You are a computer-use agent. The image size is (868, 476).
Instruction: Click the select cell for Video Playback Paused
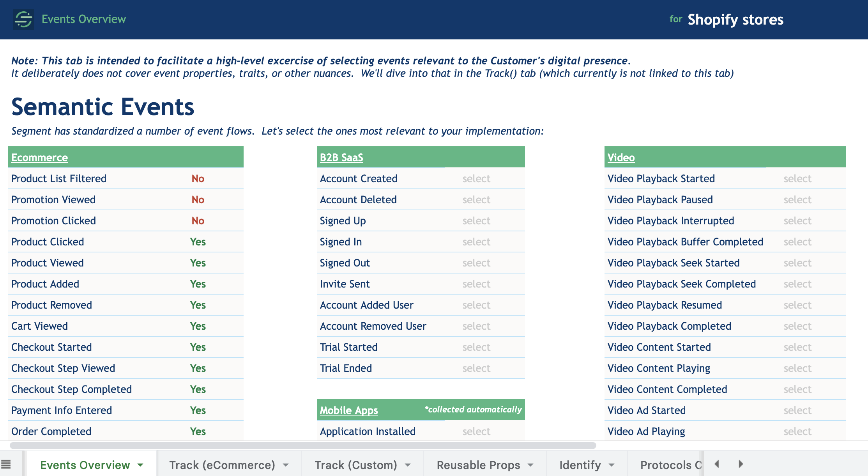coord(797,200)
